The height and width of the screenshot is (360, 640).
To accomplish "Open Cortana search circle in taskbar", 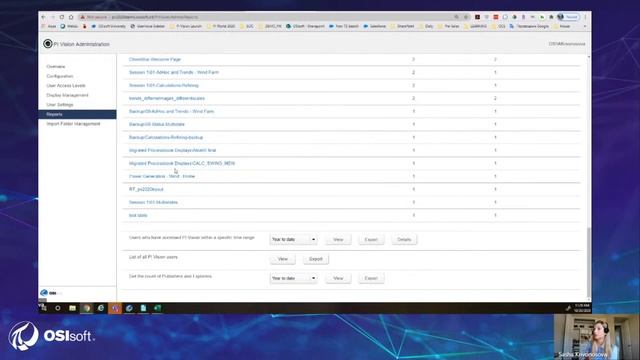I will tap(58, 308).
